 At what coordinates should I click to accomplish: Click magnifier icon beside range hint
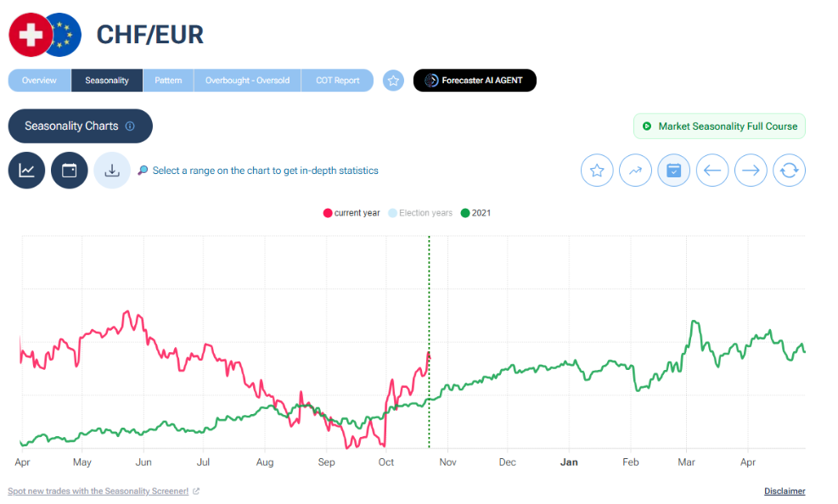[143, 171]
